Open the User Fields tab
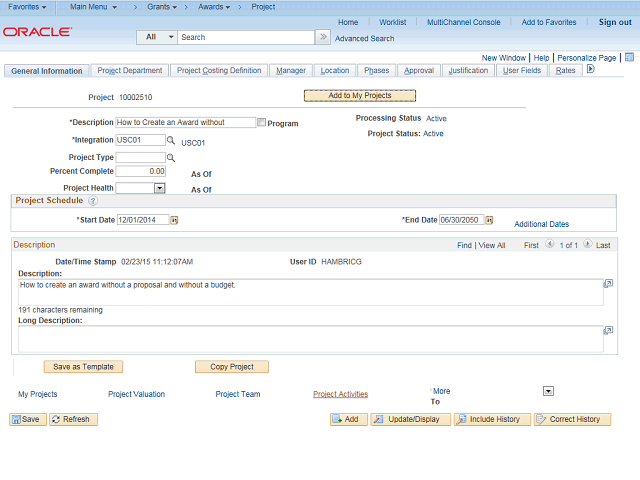 (x=522, y=71)
